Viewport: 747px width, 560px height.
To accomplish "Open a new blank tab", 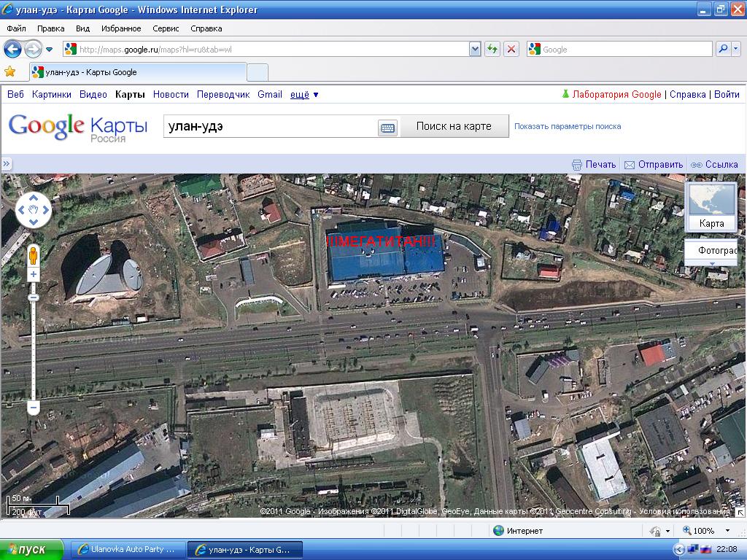I will [x=258, y=73].
